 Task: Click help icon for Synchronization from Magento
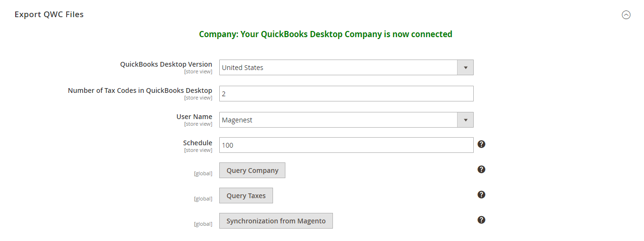pyautogui.click(x=481, y=220)
